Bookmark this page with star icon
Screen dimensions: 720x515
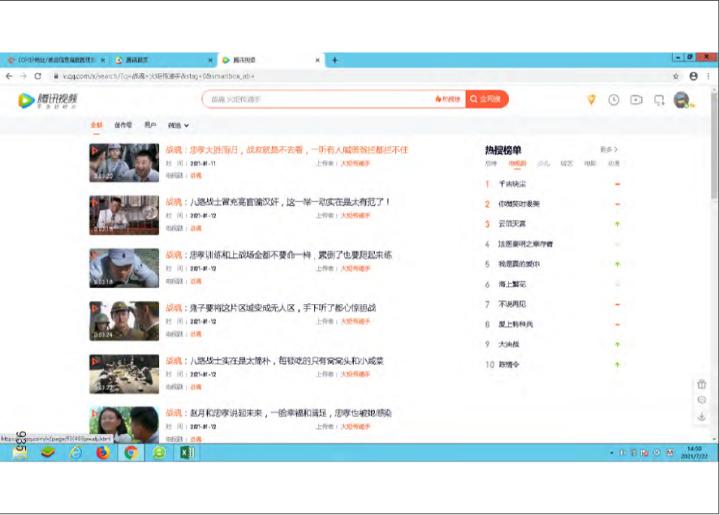[676, 75]
